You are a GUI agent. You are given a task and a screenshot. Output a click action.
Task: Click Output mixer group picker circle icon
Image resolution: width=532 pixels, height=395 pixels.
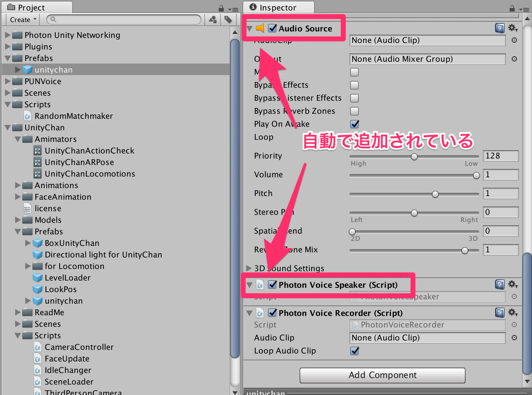click(514, 59)
